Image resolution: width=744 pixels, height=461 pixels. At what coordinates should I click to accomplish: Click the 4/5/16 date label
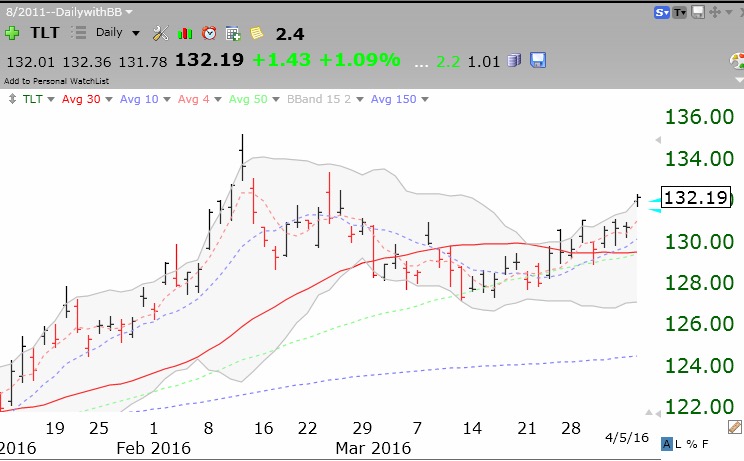click(x=627, y=437)
